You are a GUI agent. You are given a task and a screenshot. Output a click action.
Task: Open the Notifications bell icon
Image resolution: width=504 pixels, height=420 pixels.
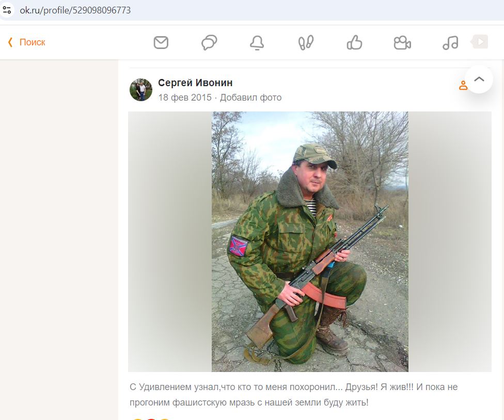click(257, 43)
